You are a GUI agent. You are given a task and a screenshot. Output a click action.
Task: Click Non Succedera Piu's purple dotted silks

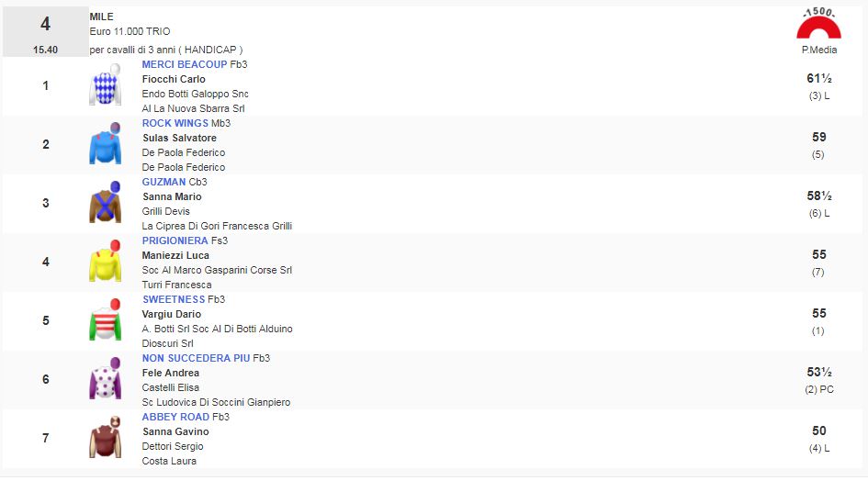[x=105, y=379]
